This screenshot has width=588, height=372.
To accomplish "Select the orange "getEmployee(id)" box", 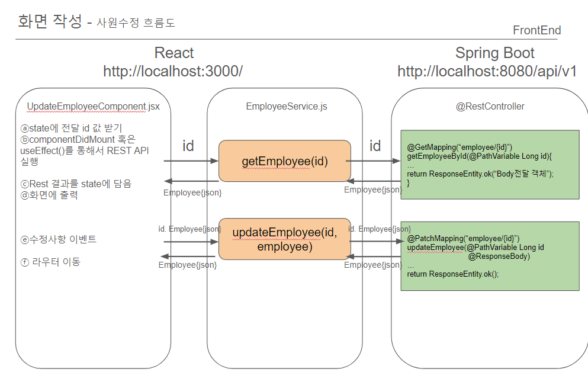I will pyautogui.click(x=285, y=161).
